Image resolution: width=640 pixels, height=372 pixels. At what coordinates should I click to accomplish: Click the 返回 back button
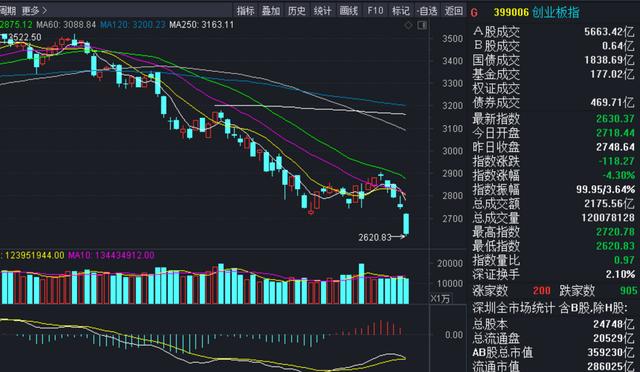(x=453, y=11)
